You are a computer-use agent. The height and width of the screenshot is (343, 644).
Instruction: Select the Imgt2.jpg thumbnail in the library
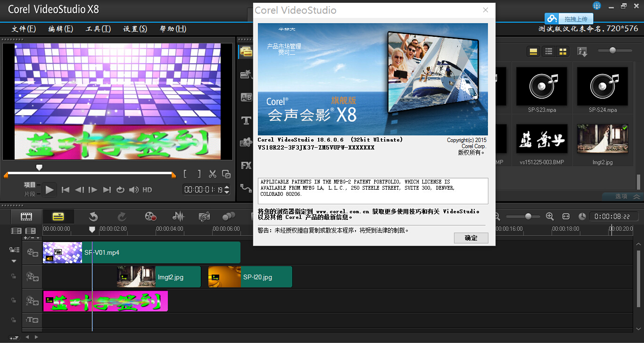point(602,139)
